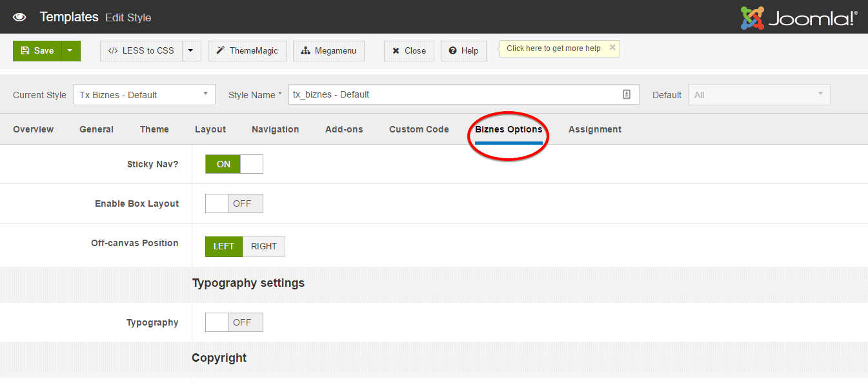
Task: Click into the Style Name text field
Action: (x=452, y=94)
